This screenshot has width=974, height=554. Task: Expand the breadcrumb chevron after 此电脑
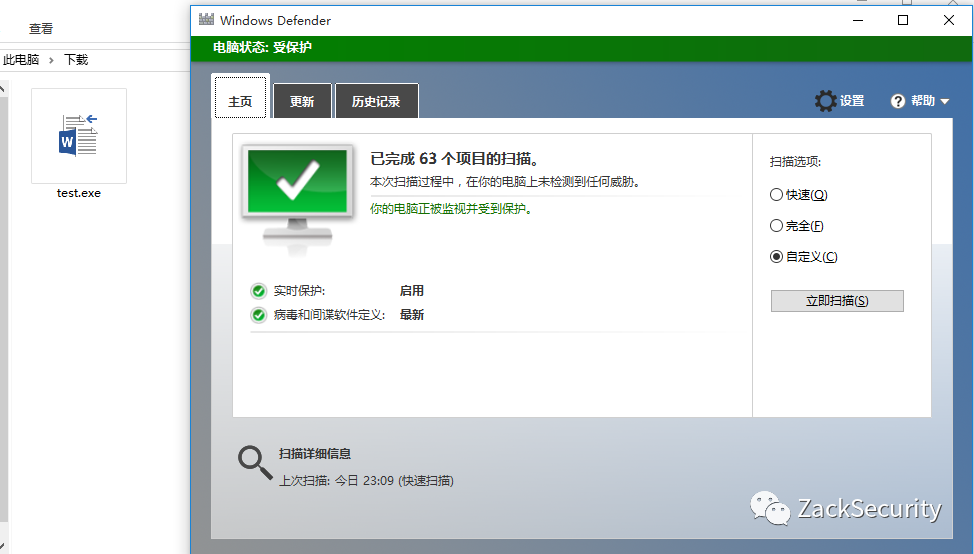[x=51, y=60]
